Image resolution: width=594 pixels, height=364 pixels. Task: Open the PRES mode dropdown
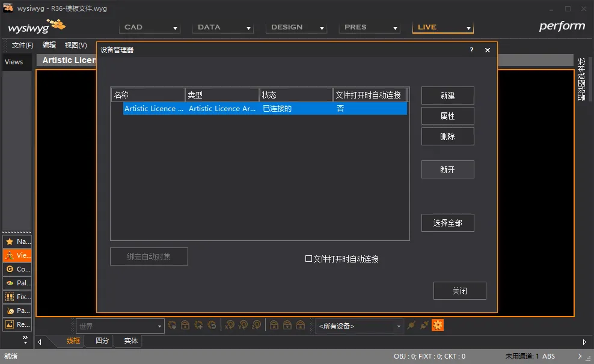point(369,27)
